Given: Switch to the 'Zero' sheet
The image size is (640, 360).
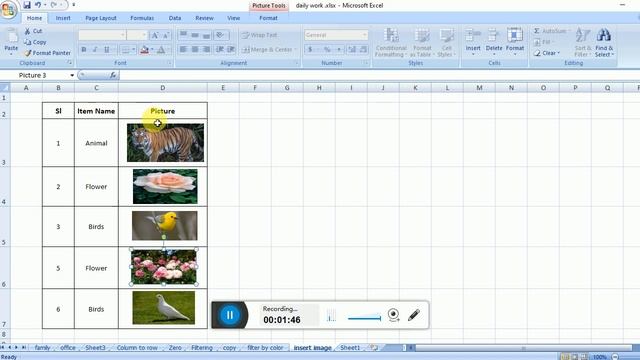Looking at the screenshot, I should click(x=175, y=348).
